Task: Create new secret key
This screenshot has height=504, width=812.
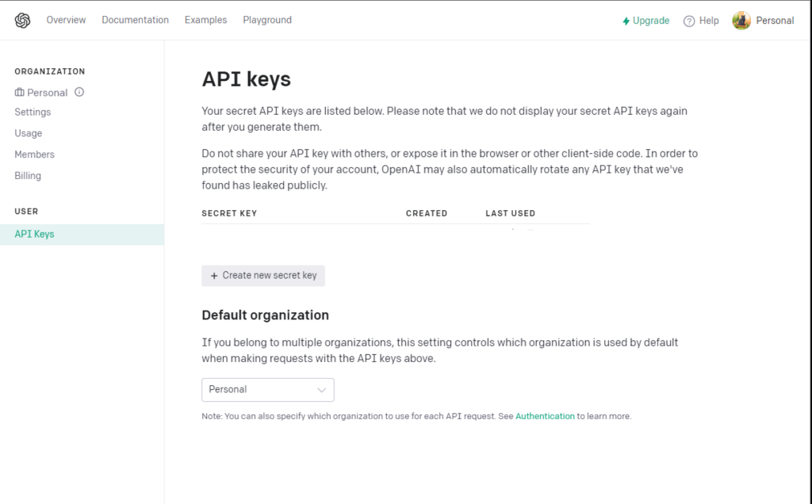Action: click(x=263, y=276)
